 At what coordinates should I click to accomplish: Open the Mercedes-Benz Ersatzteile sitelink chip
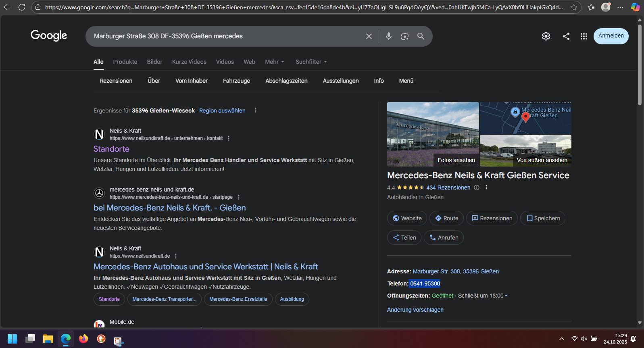click(x=238, y=299)
